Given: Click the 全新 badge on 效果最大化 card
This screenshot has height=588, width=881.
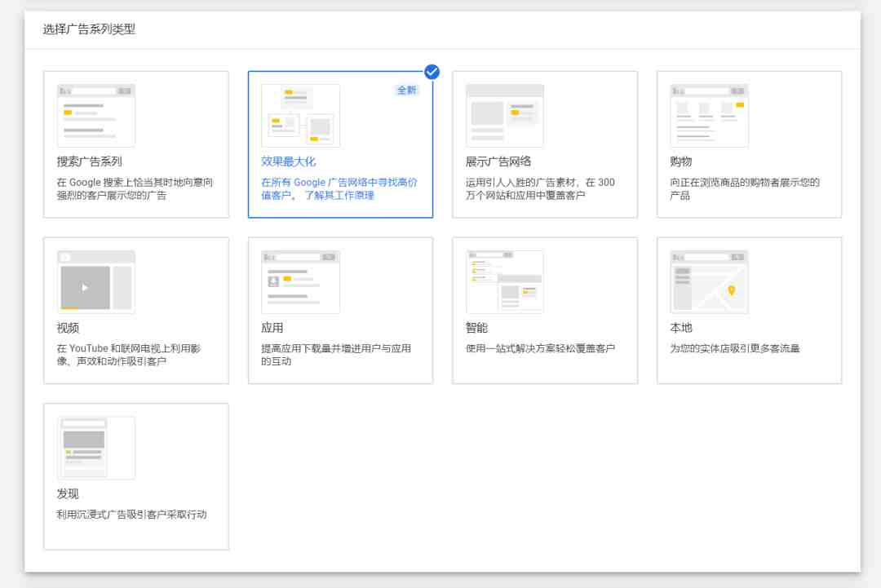Looking at the screenshot, I should click(407, 90).
